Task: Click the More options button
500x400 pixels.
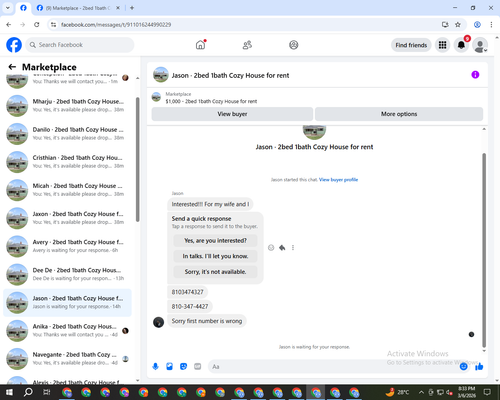Action: (x=399, y=114)
